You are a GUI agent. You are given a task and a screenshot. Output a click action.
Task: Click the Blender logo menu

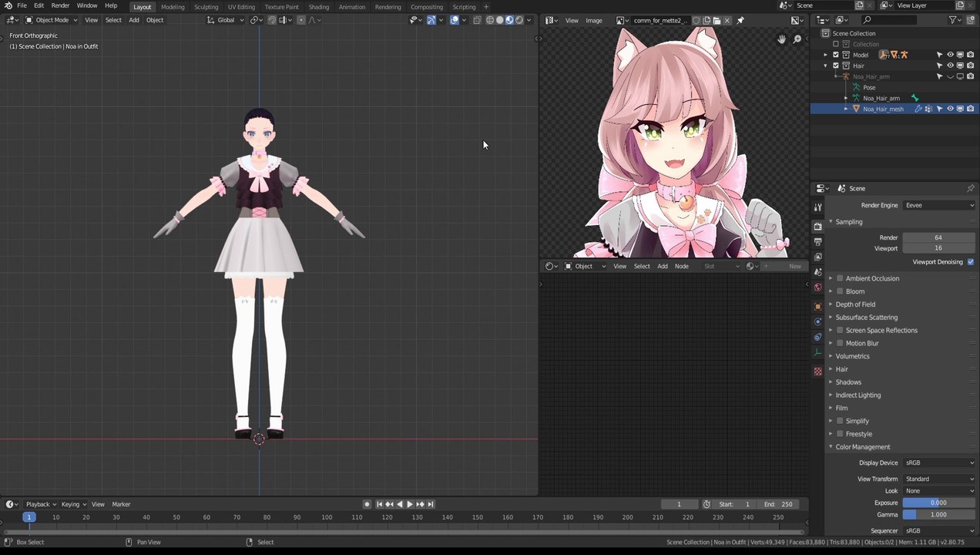click(x=8, y=6)
